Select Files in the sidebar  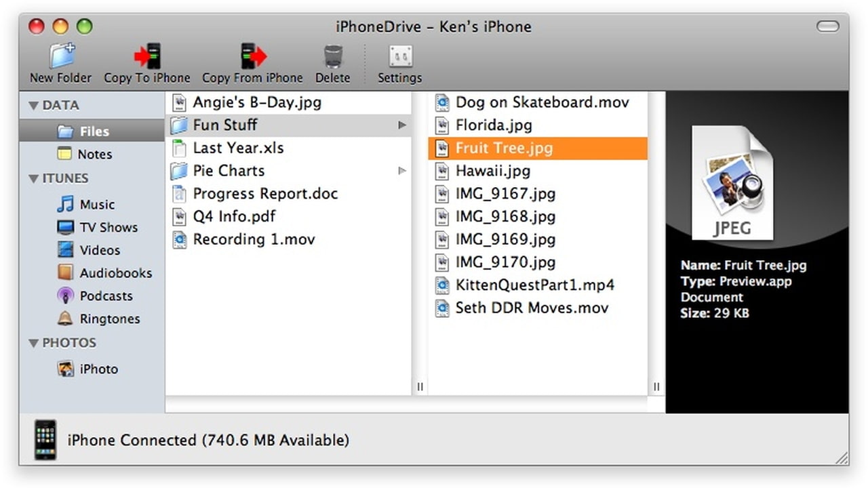click(x=92, y=131)
